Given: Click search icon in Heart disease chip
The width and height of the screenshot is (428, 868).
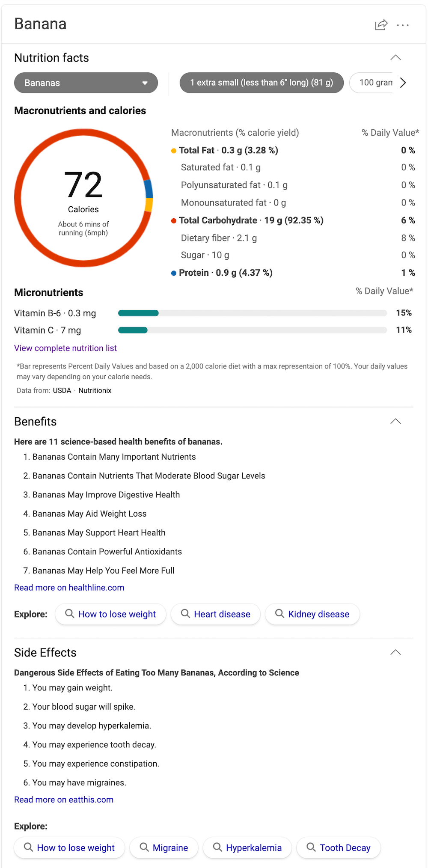Looking at the screenshot, I should (x=185, y=614).
